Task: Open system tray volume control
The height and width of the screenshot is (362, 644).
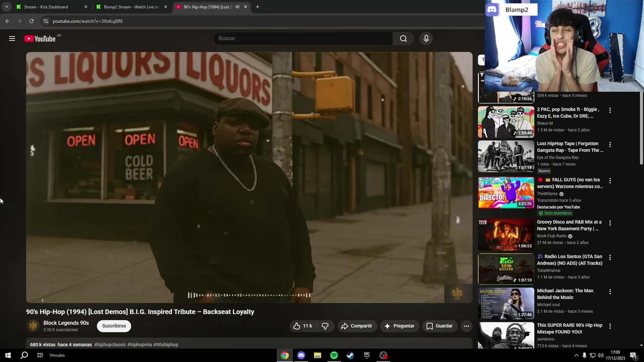Action: (601, 355)
